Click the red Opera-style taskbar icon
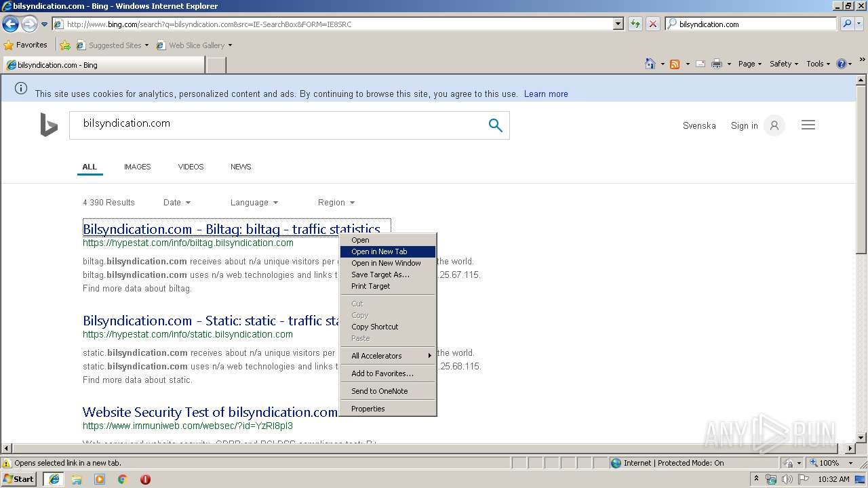Image resolution: width=868 pixels, height=488 pixels. [x=145, y=479]
